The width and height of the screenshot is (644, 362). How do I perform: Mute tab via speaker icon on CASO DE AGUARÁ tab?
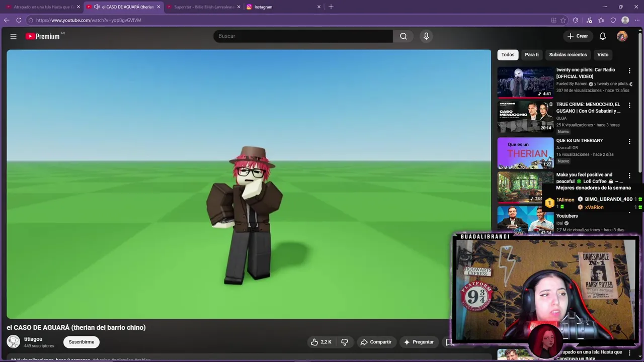pos(97,7)
